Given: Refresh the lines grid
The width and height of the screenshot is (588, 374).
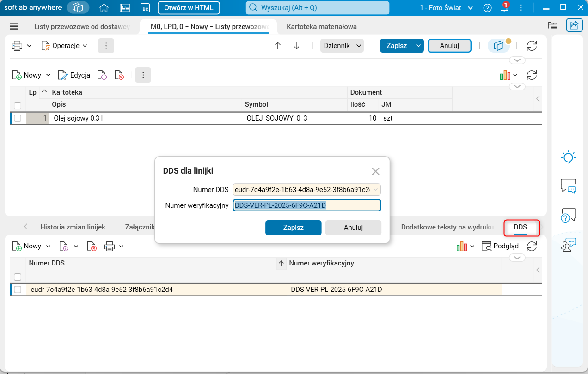Looking at the screenshot, I should (x=532, y=75).
